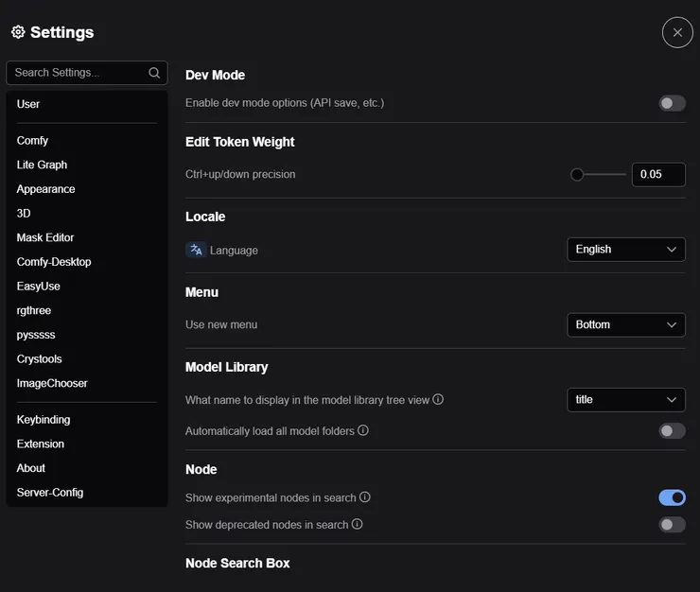Open the Language dropdown
The height and width of the screenshot is (592, 700).
click(626, 250)
